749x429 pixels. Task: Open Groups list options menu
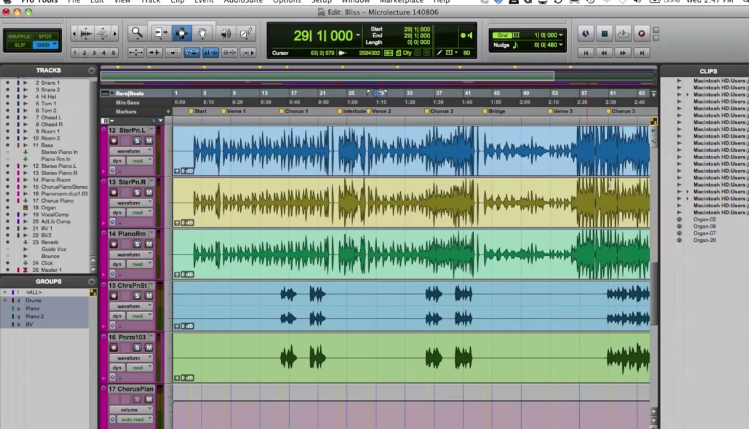click(x=92, y=282)
